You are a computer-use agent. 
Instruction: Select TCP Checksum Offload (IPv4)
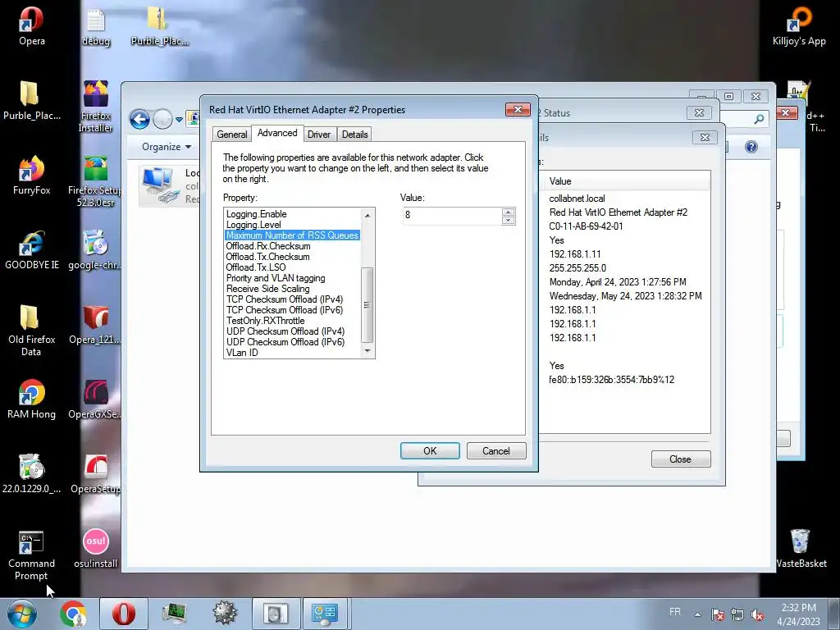click(x=293, y=299)
